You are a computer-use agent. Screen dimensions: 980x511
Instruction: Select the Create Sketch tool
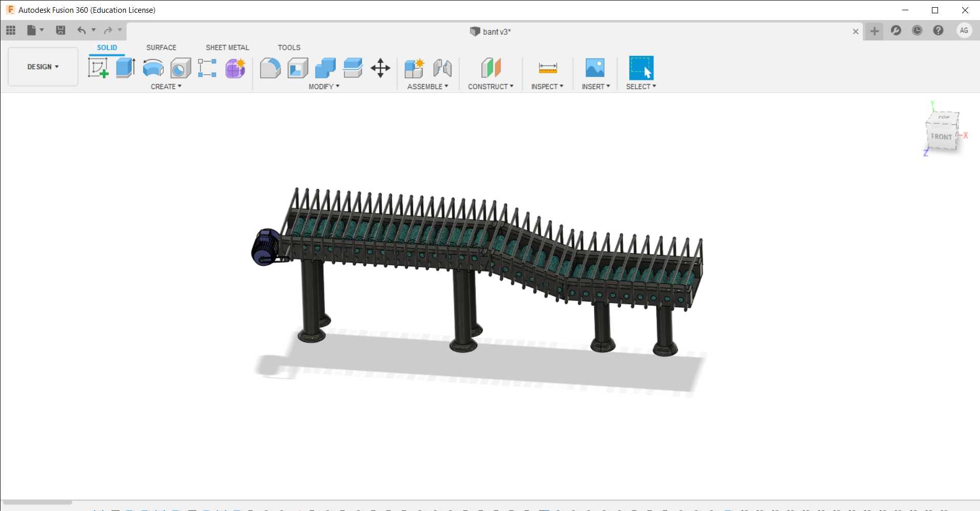pos(98,68)
